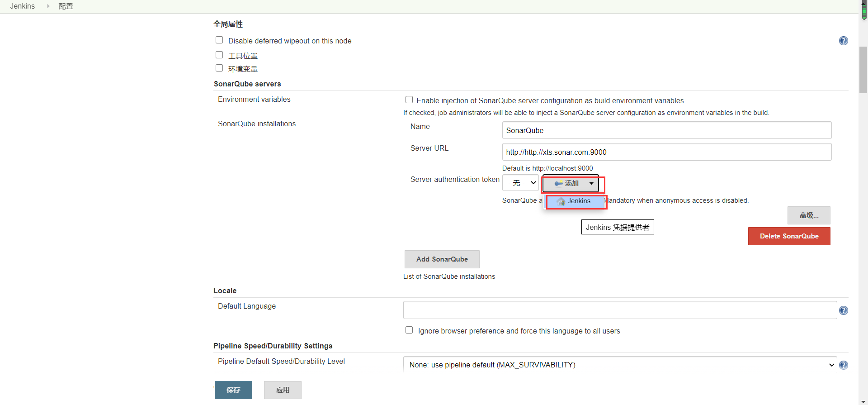
Task: Enable injection of SonarQube server configuration
Action: [x=409, y=100]
